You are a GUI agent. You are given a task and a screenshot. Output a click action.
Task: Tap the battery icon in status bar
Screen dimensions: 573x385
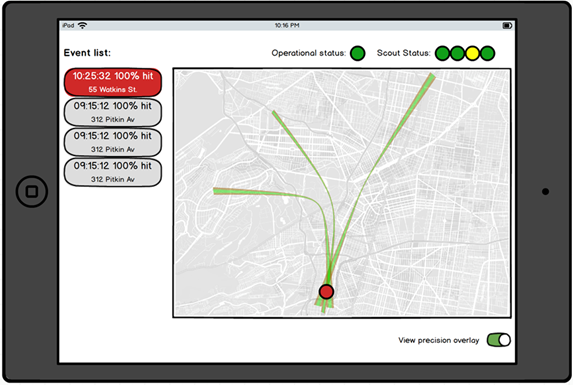point(507,25)
